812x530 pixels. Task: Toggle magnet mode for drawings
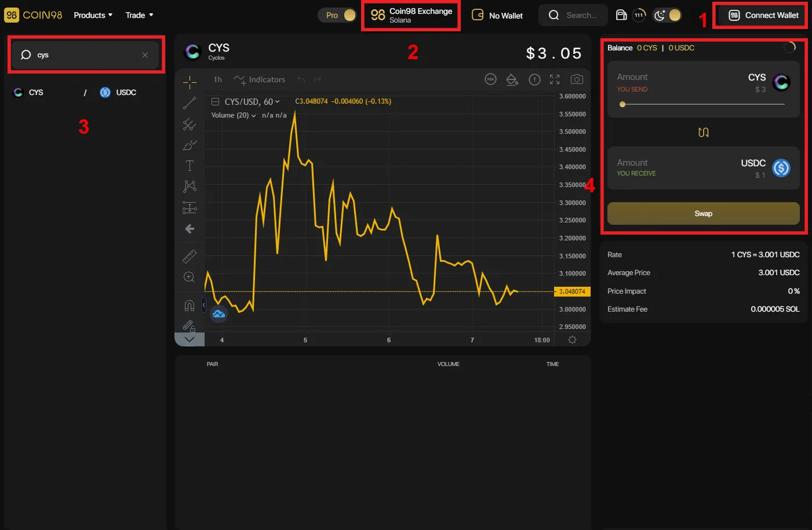(190, 305)
